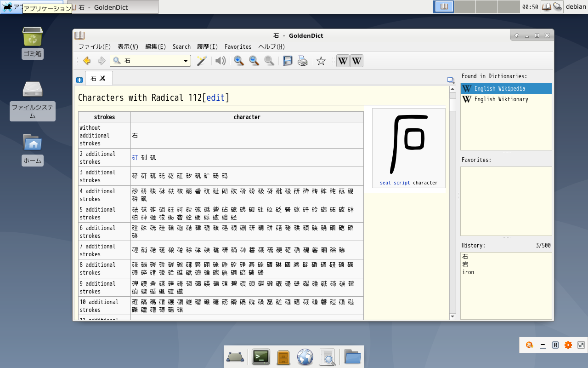Open file manager cabinet in dock

click(283, 357)
